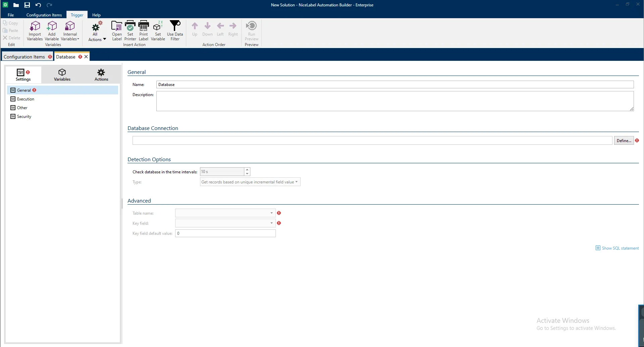Expand the Show SQL statement link

pos(617,248)
